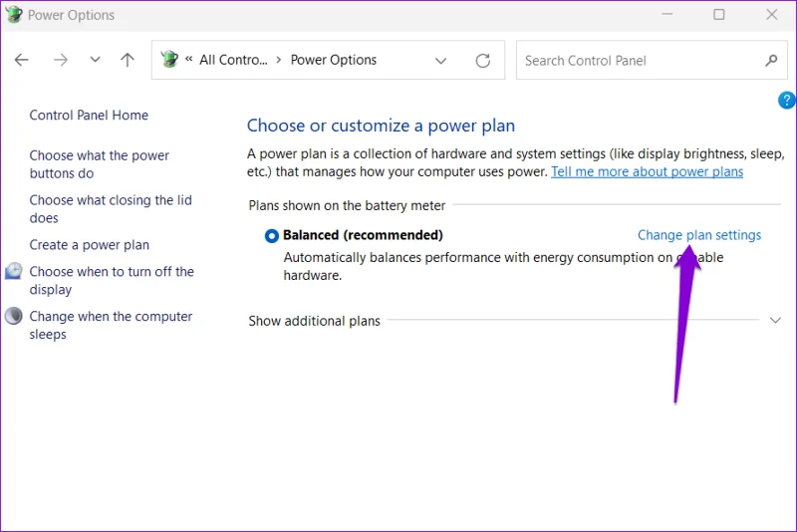Select the Balanced (recommended) radio button
Image resolution: width=797 pixels, height=532 pixels.
271,236
